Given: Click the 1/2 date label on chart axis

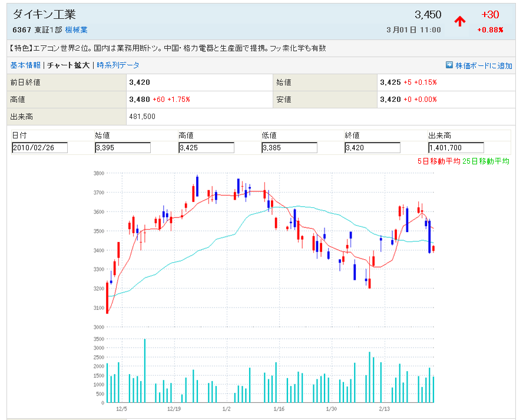Looking at the screenshot, I should pyautogui.click(x=226, y=409).
